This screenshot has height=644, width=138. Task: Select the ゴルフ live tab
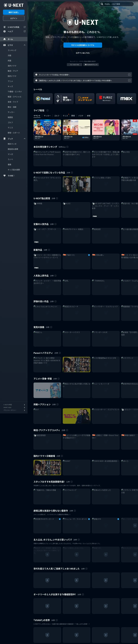(57, 116)
